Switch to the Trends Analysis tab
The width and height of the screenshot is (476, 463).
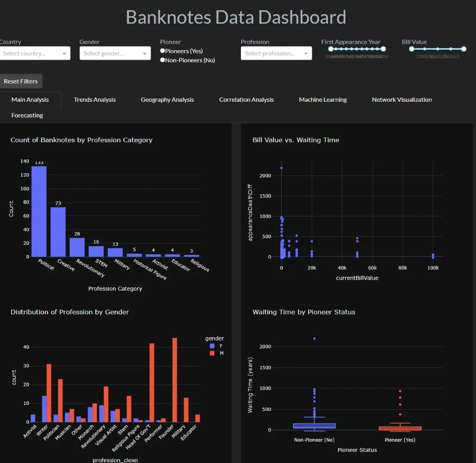coord(95,100)
